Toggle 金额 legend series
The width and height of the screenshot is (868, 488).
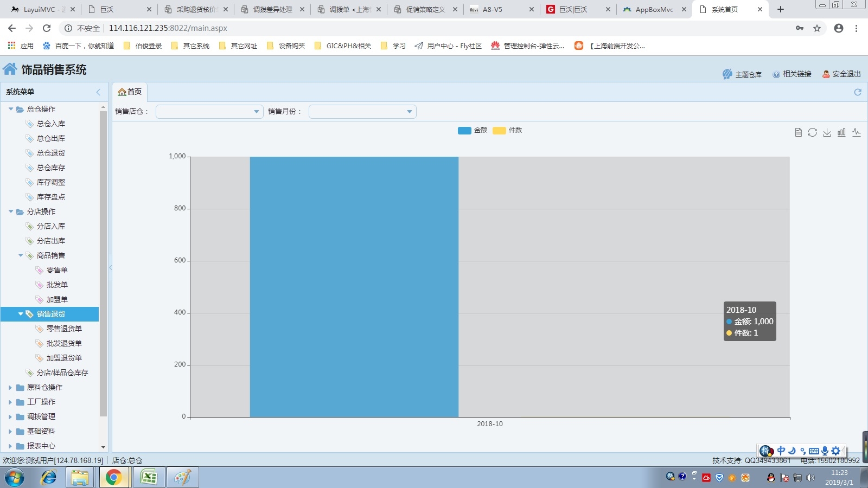pos(473,130)
